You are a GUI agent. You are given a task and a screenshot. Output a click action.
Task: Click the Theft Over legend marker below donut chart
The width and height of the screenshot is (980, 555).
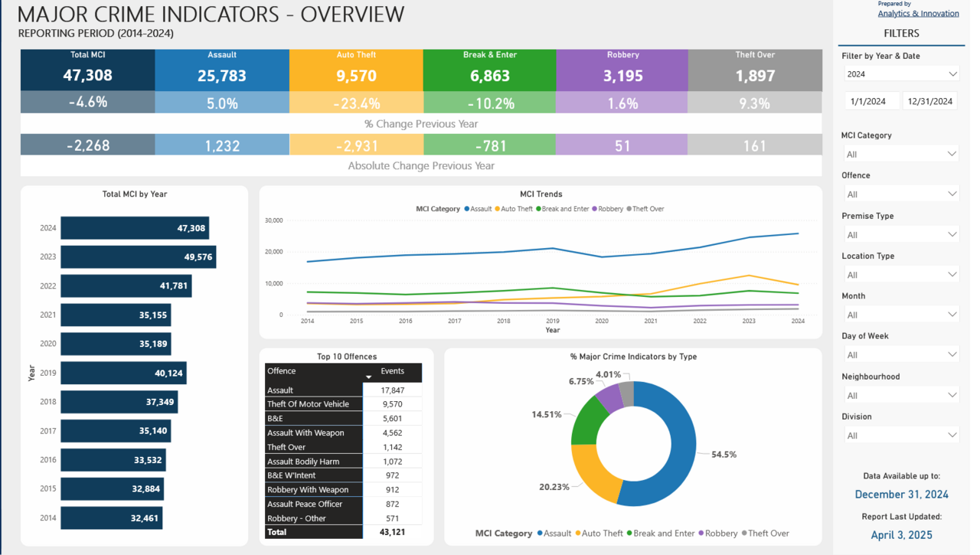tap(743, 534)
